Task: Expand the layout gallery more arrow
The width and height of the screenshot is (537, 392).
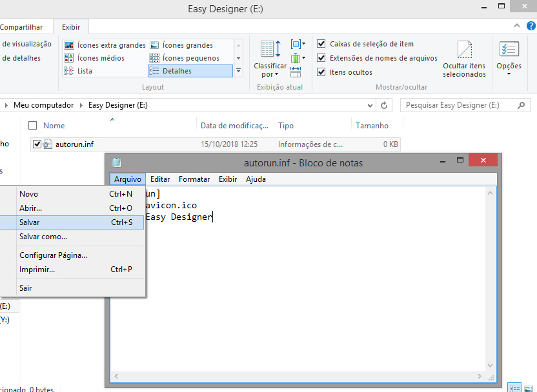Action: pos(238,71)
